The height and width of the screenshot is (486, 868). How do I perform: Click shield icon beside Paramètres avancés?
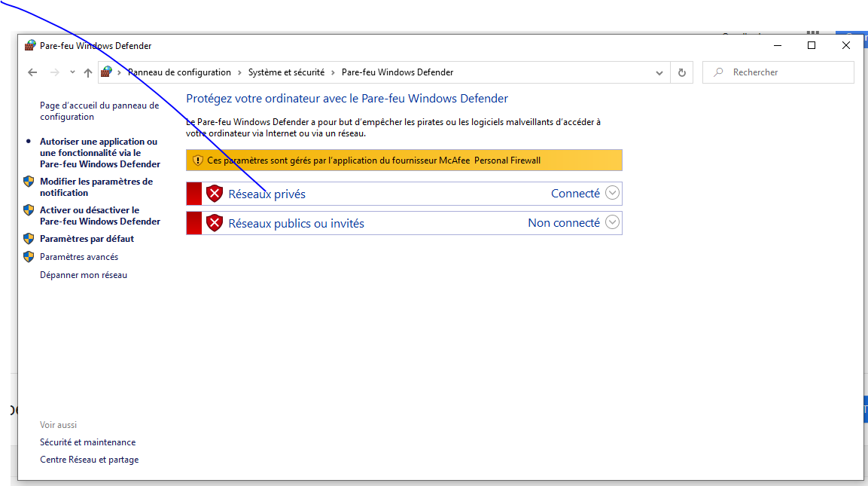pyautogui.click(x=29, y=257)
